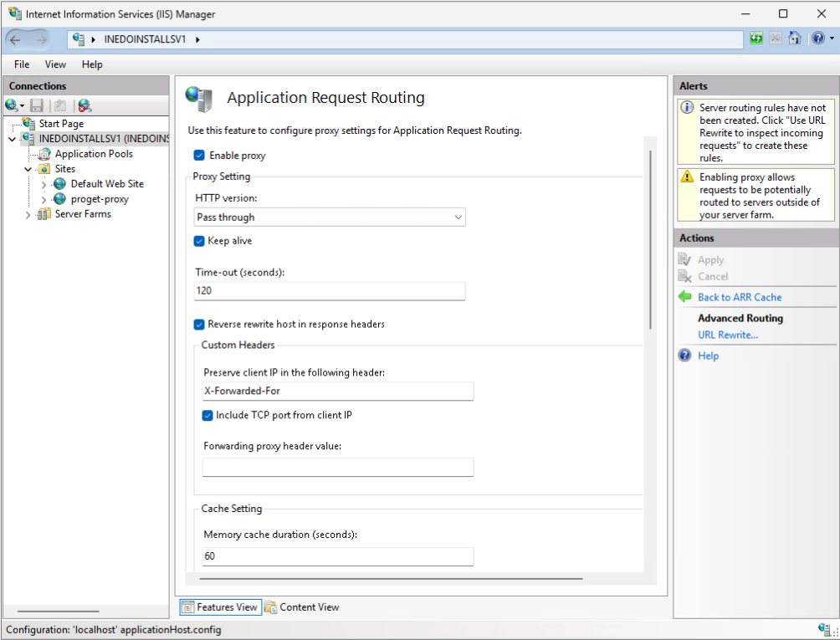Click the Time-out seconds input field
Image resolution: width=840 pixels, height=640 pixels.
(x=330, y=291)
